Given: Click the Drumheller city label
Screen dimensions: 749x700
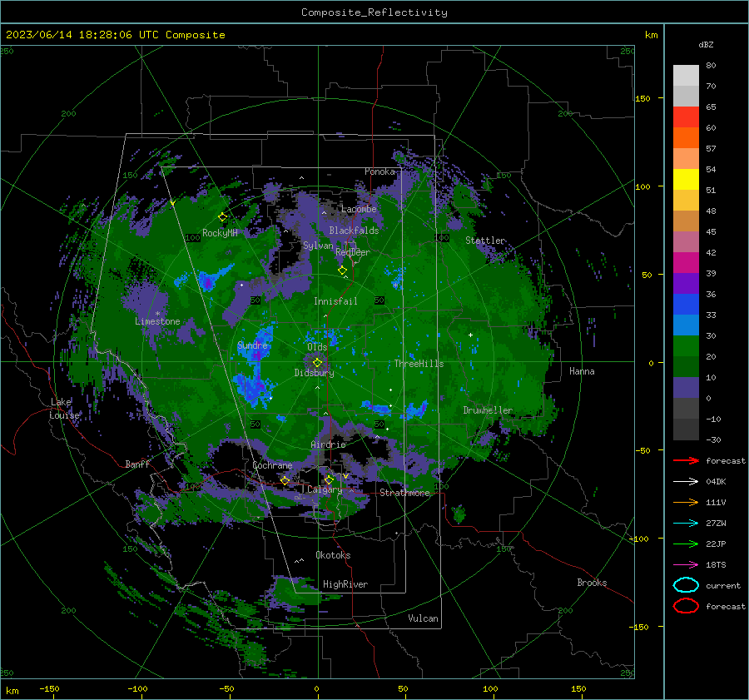Looking at the screenshot, I should coord(488,410).
